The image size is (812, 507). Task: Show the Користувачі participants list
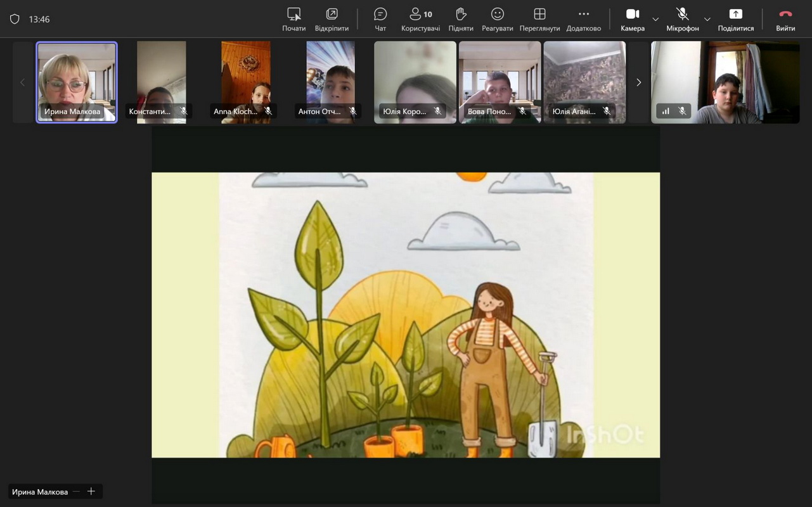pyautogui.click(x=420, y=19)
